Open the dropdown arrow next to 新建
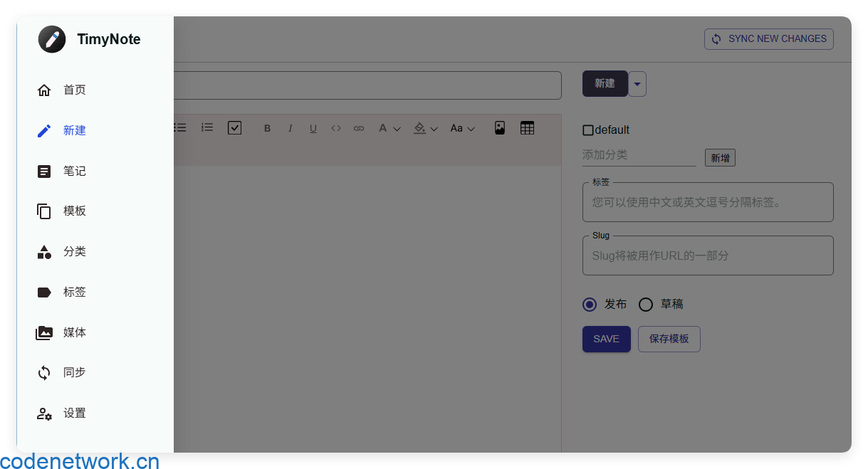The image size is (868, 469). pyautogui.click(x=637, y=84)
